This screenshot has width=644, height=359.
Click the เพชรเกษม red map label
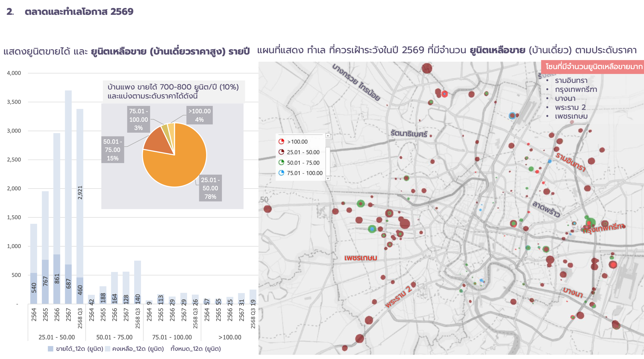[x=360, y=258]
